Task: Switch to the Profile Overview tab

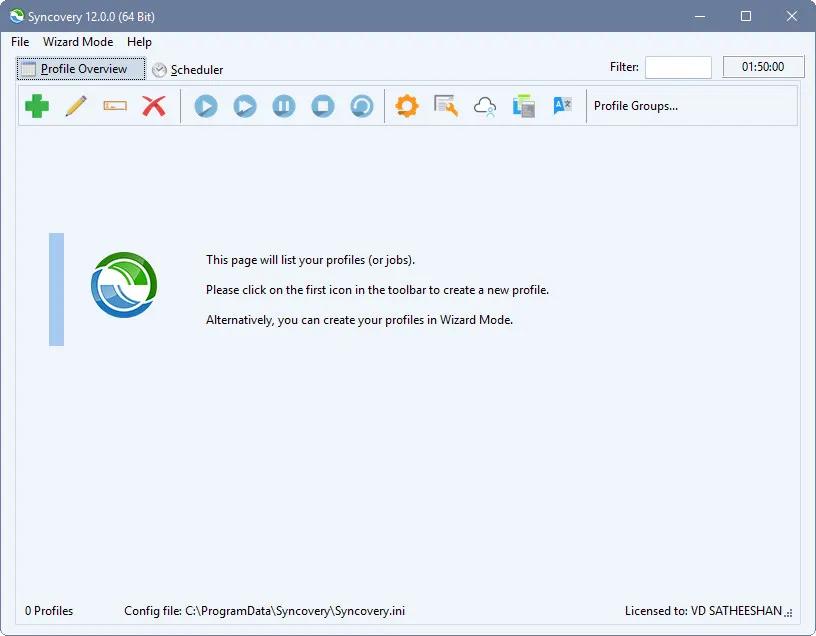Action: pos(81,69)
